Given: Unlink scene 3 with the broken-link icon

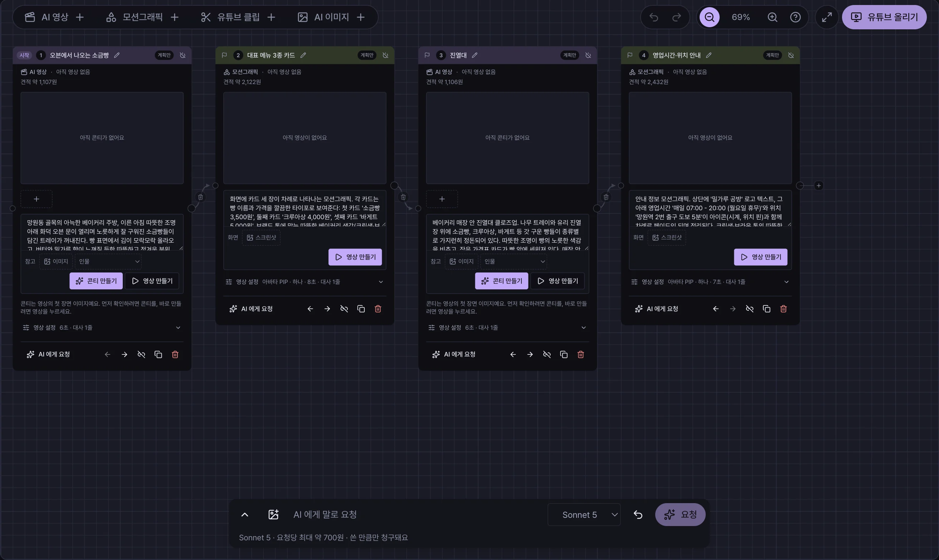Looking at the screenshot, I should tap(547, 354).
